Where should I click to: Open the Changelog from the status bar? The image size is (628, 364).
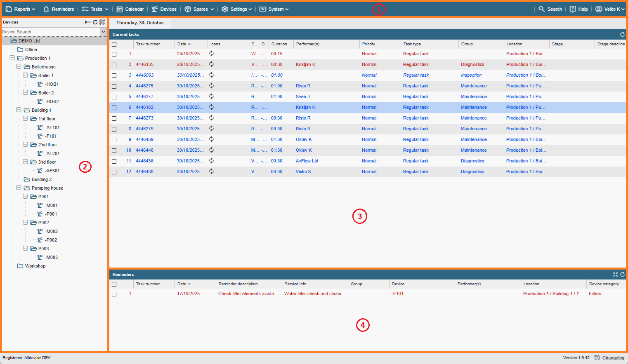coord(609,358)
